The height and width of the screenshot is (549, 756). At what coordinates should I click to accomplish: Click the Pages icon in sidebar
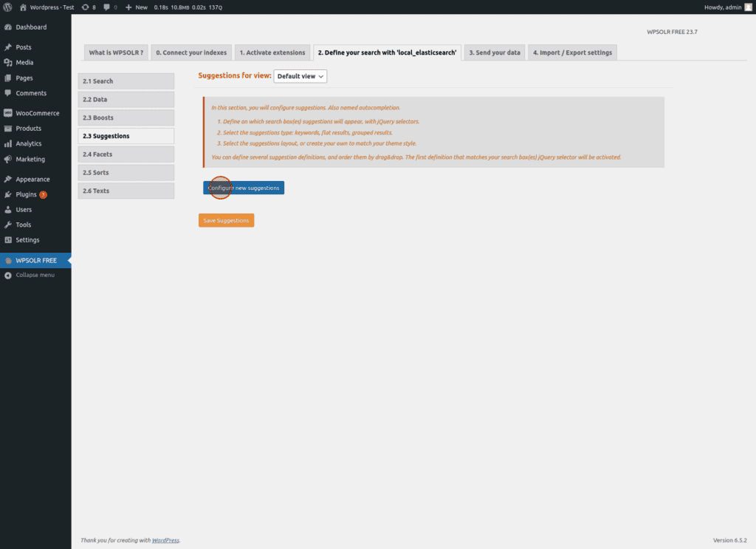click(7, 78)
